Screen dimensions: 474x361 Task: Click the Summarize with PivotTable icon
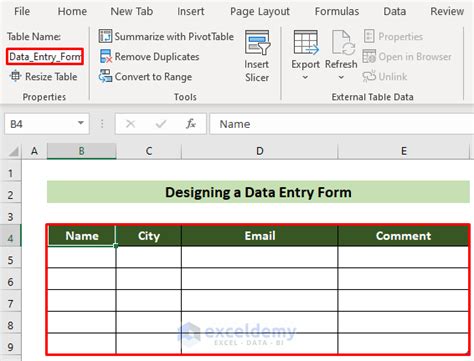pos(105,36)
